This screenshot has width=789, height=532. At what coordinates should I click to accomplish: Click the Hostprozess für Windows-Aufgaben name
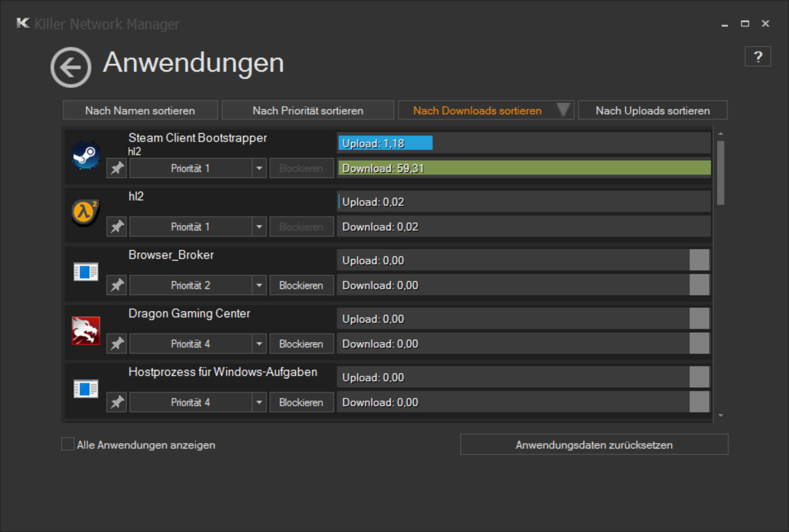(x=223, y=372)
